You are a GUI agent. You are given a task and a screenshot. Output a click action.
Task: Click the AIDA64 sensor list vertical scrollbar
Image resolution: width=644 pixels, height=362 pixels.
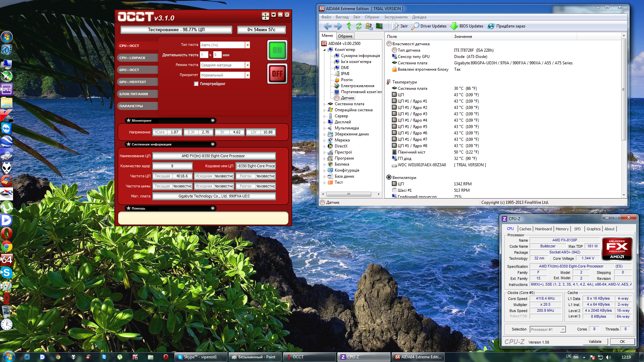click(624, 89)
